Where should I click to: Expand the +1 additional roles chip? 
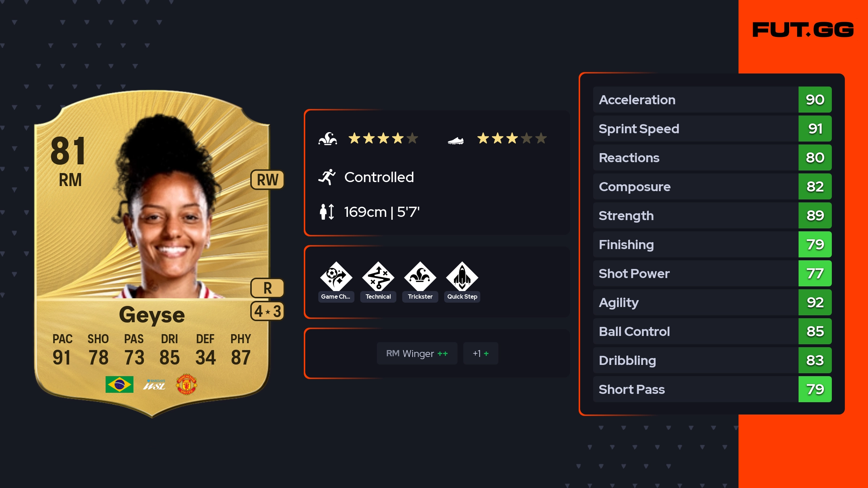coord(481,353)
